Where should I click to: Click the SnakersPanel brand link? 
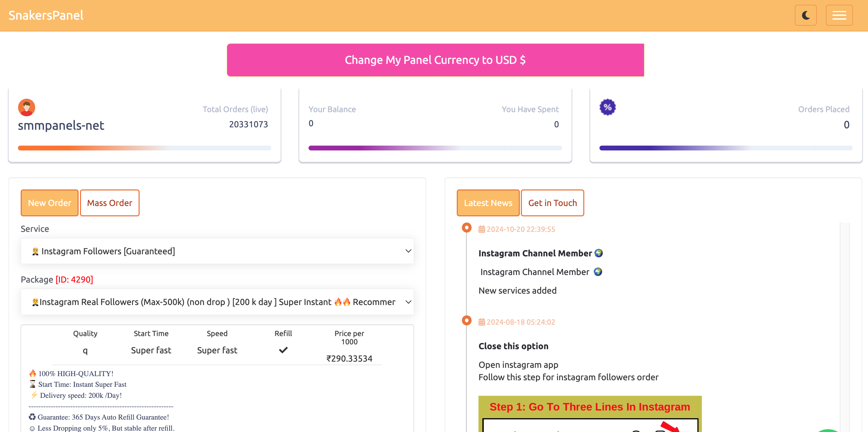click(46, 15)
